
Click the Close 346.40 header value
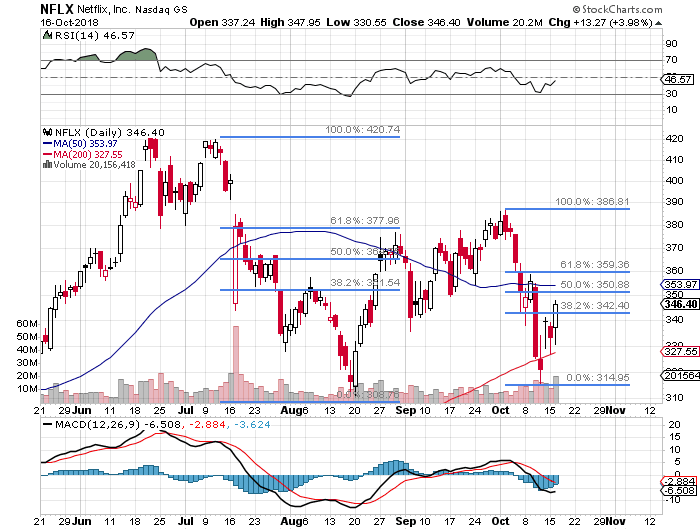click(x=426, y=22)
